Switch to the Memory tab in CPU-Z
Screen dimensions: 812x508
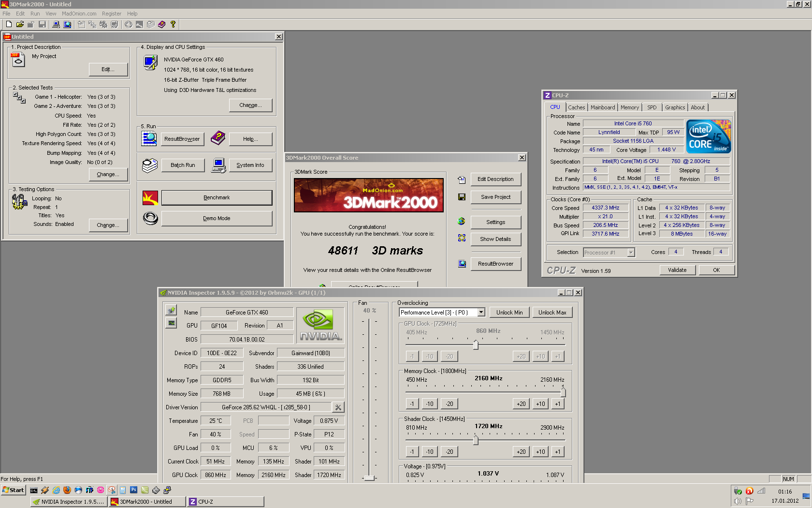point(630,107)
